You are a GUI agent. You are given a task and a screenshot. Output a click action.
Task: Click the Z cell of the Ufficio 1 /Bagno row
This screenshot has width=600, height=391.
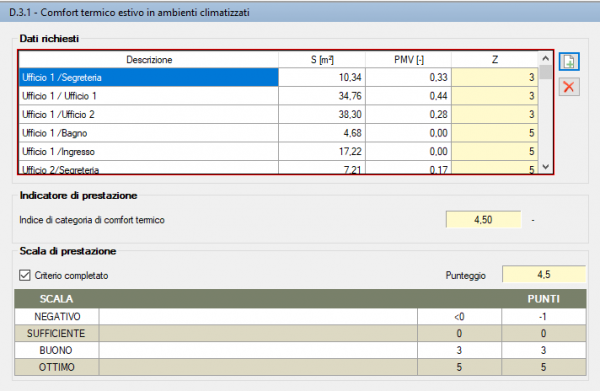click(495, 133)
